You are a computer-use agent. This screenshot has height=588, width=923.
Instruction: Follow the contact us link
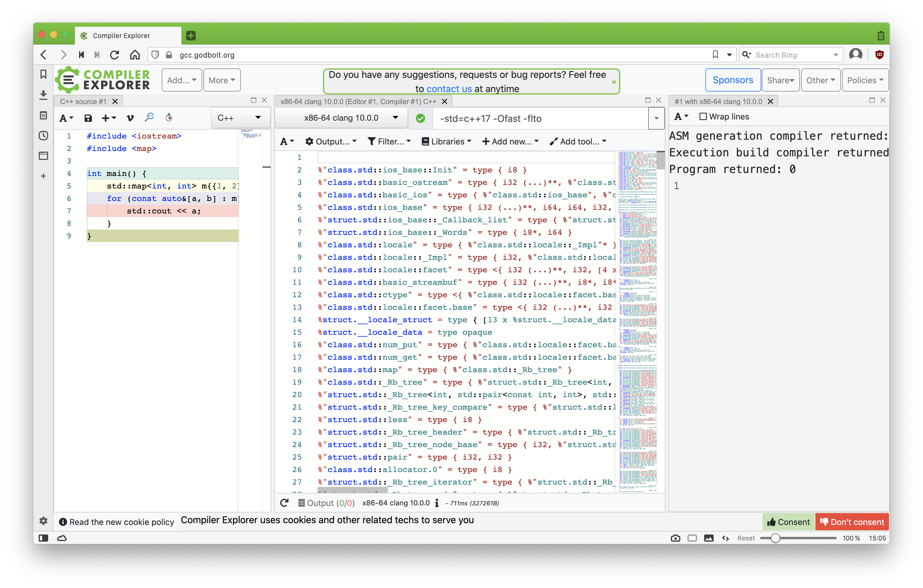point(449,89)
